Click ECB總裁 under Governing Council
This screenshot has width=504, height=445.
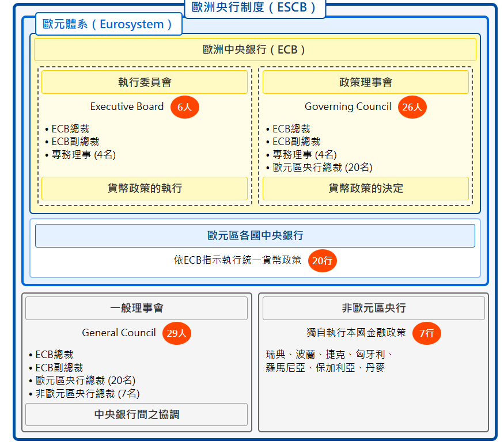(291, 129)
